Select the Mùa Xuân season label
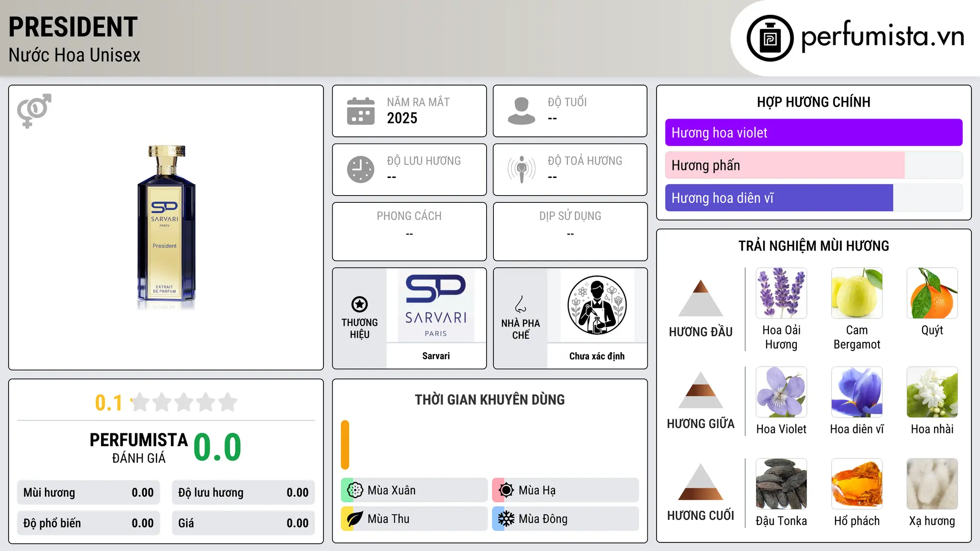Image resolution: width=980 pixels, height=551 pixels. tap(391, 490)
